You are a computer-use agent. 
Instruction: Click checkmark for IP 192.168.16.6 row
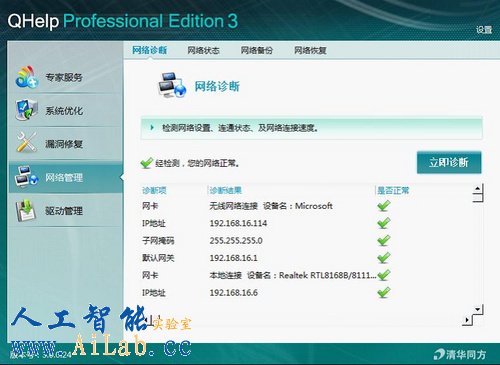pyautogui.click(x=384, y=292)
